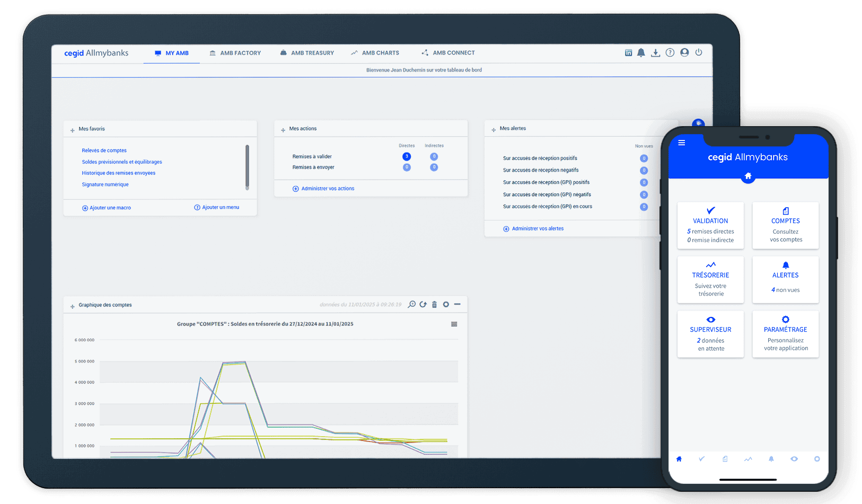
Task: Click the Mes favoris list scrollbar
Action: 247,167
